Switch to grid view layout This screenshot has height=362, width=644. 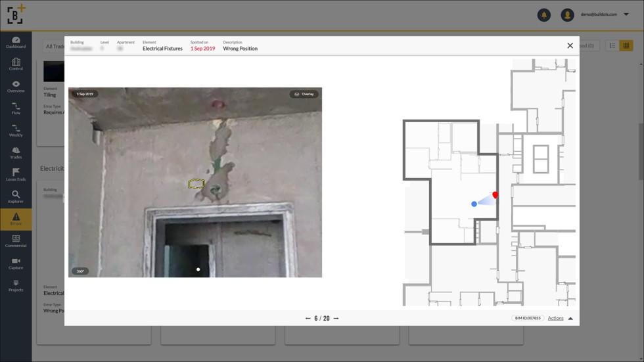[626, 46]
